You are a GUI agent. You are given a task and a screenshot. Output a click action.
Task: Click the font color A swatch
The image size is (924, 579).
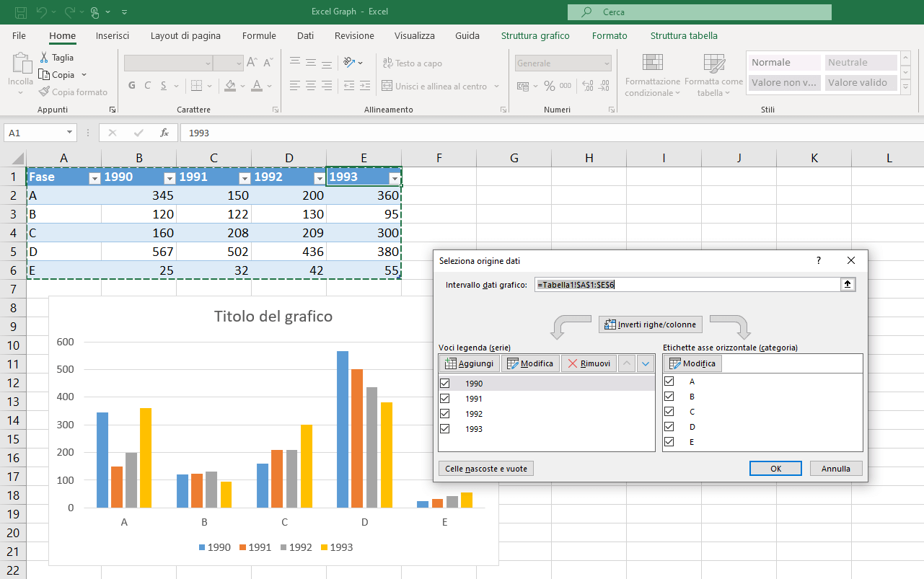click(x=258, y=86)
